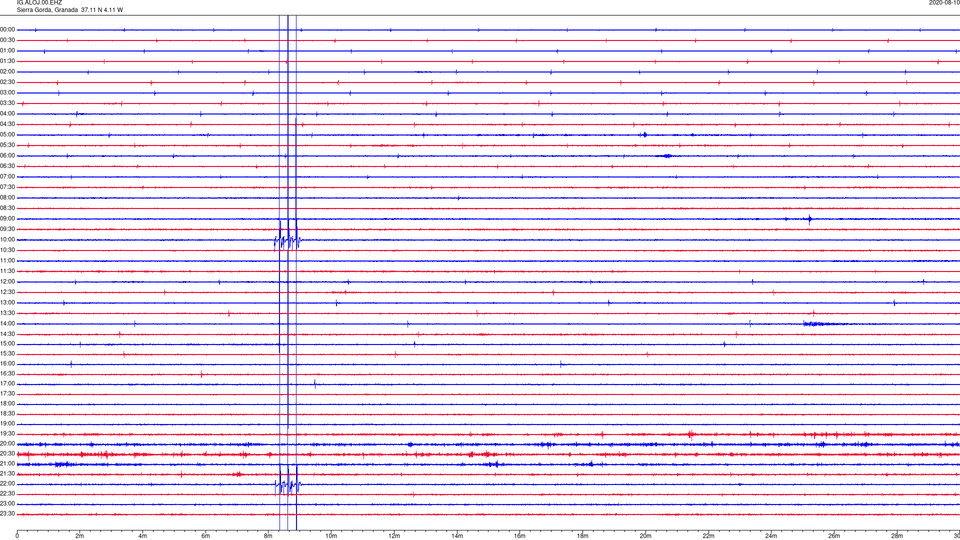Click the 24m tick label on time axis
The image size is (960, 540).
(x=771, y=536)
